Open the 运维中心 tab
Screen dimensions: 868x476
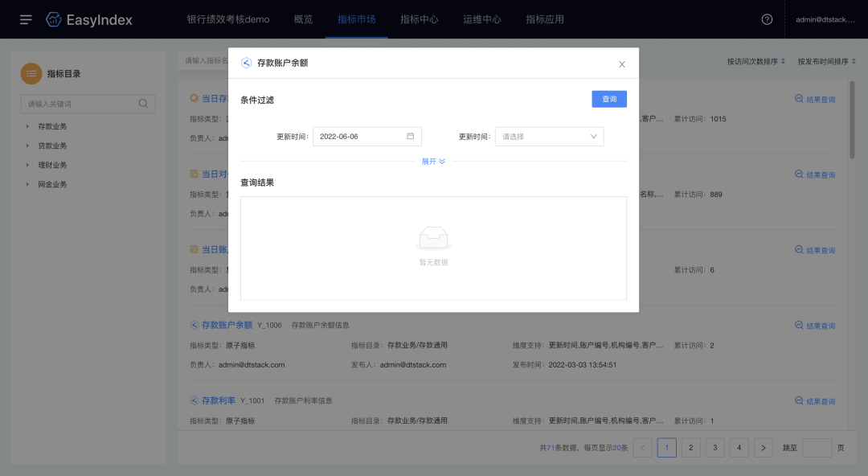[x=482, y=19]
